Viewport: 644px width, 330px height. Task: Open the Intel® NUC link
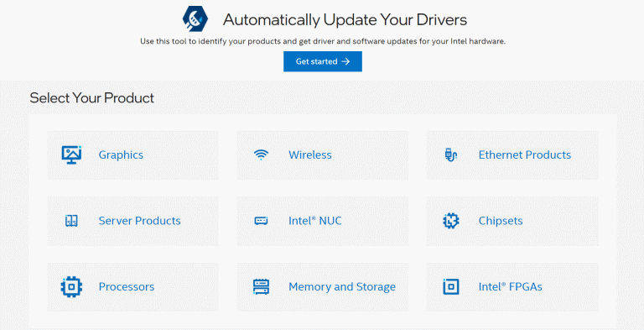point(315,221)
